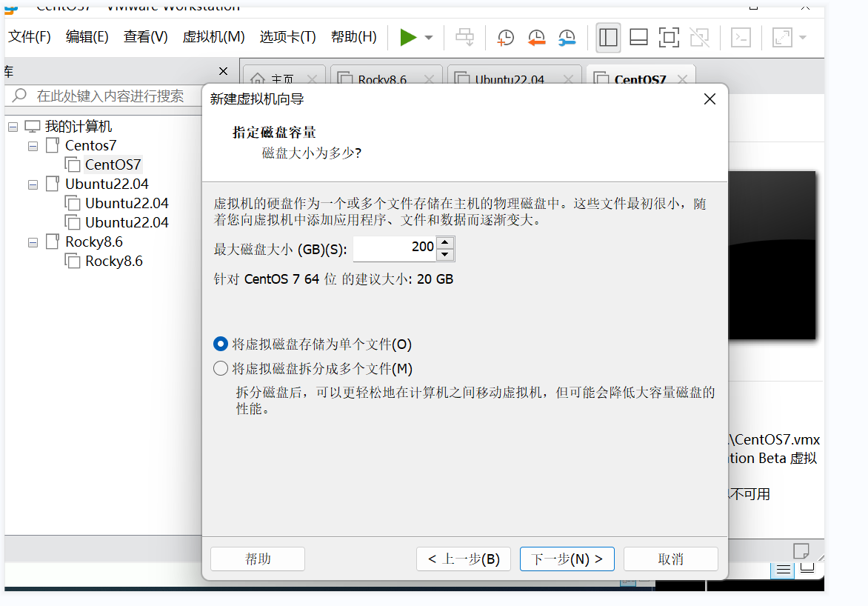
Task: Open the power options arrow beside play
Action: [429, 38]
